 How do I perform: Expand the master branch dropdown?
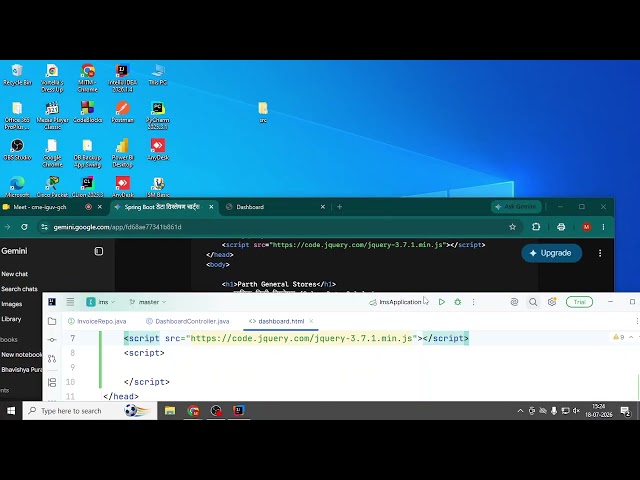tap(147, 302)
